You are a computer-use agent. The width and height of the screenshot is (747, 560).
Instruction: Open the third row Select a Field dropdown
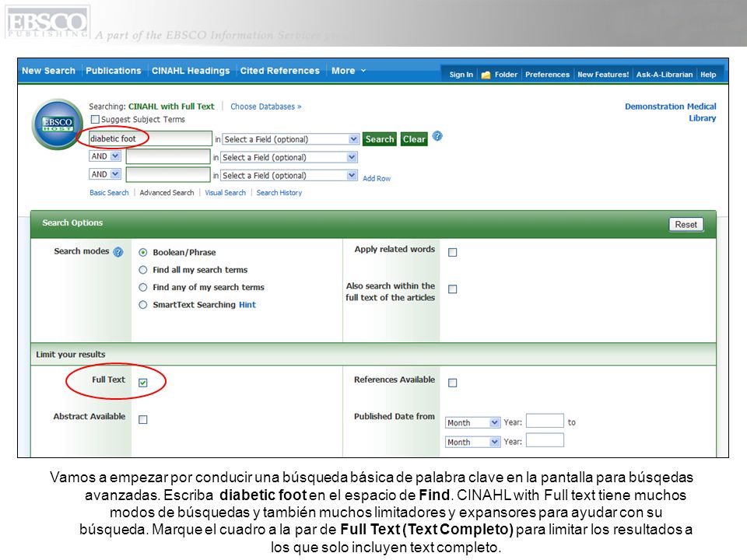click(x=289, y=175)
